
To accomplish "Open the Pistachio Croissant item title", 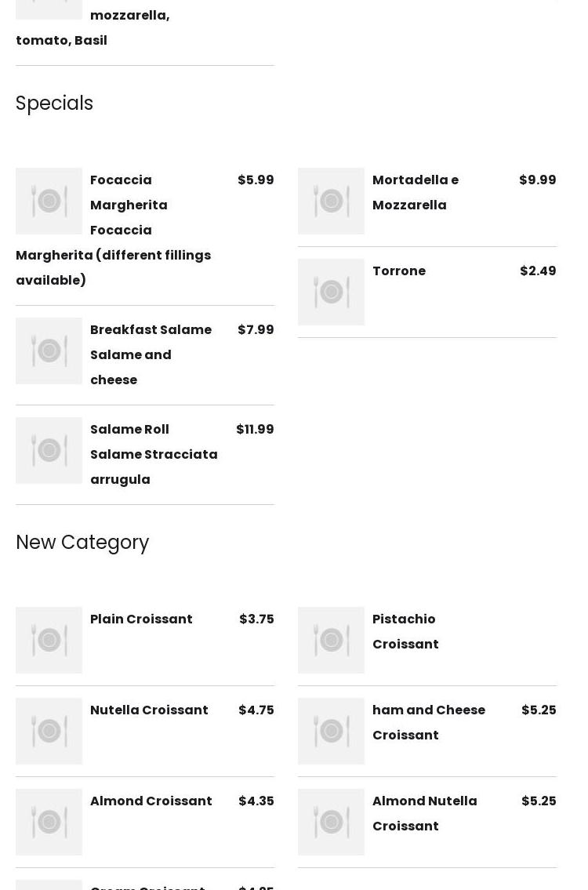I will point(405,631).
